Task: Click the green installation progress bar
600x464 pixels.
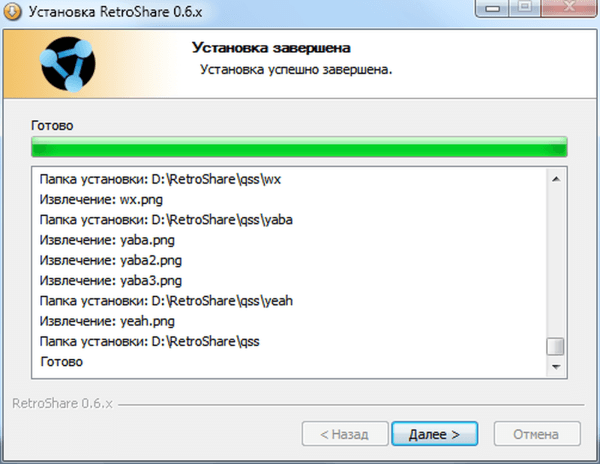Action: pos(299,147)
